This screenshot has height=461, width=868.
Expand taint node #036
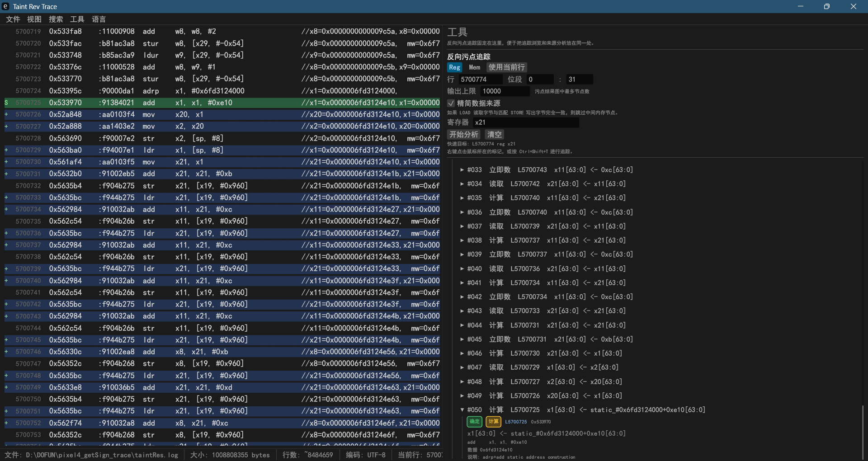tap(462, 212)
